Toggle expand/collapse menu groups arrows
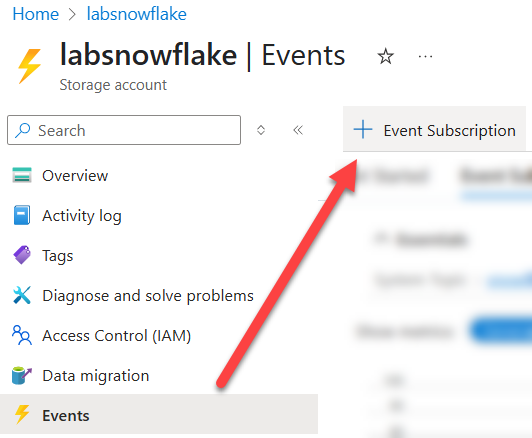 [x=261, y=130]
